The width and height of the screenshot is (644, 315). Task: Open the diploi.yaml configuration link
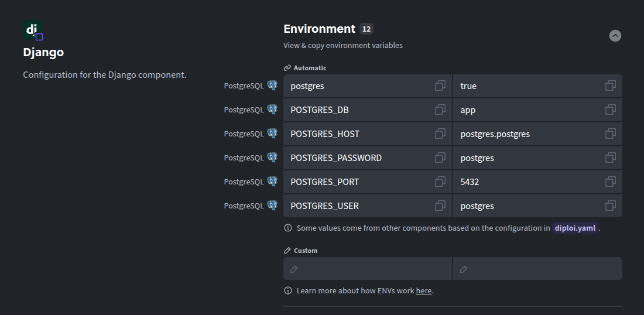575,228
